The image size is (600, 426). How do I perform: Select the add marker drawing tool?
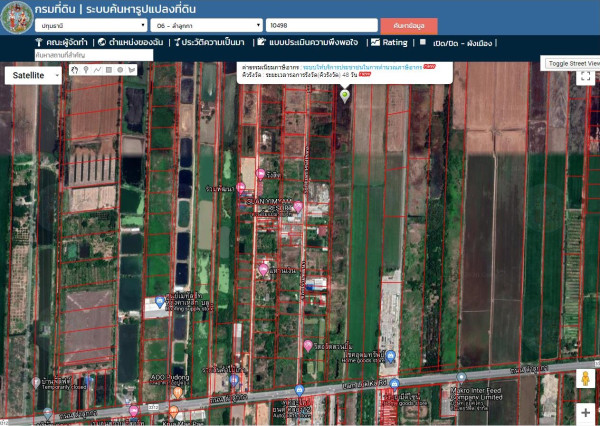click(86, 70)
